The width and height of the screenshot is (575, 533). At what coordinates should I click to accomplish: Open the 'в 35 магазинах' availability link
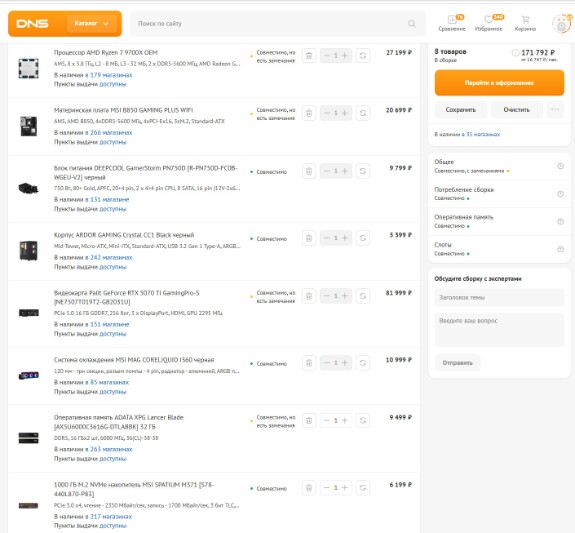[481, 134]
